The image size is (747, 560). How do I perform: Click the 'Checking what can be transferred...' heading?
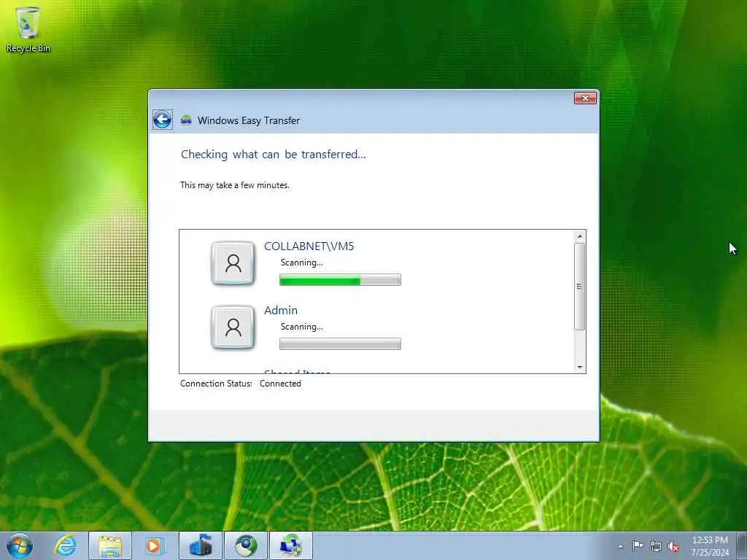[x=274, y=155]
